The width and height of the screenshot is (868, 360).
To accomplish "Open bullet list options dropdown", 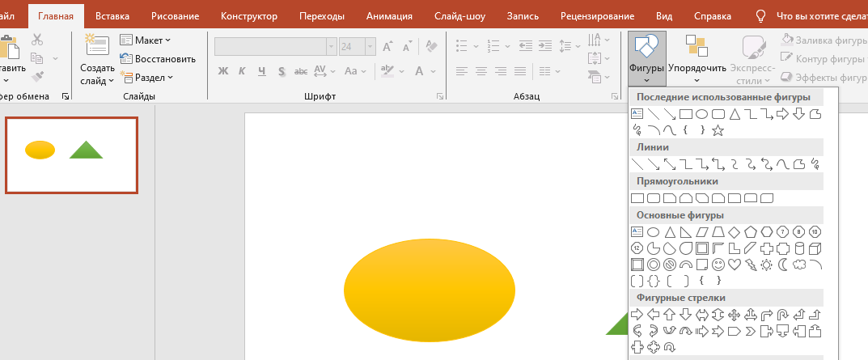I will tap(476, 46).
